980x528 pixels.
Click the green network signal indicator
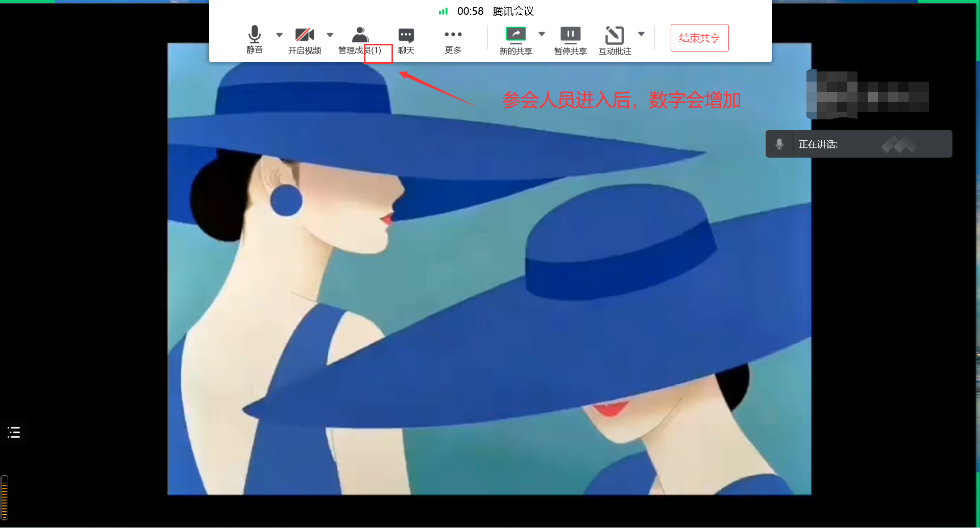click(443, 11)
